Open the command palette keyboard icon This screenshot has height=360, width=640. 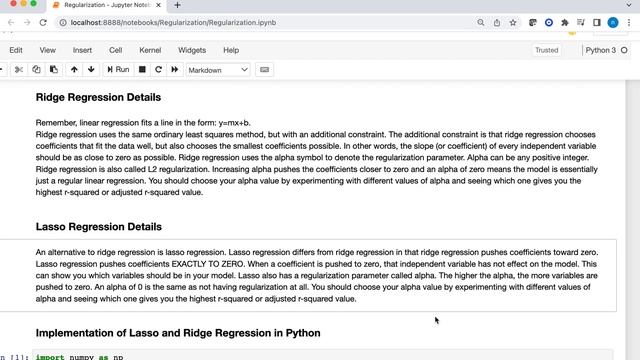tap(264, 70)
